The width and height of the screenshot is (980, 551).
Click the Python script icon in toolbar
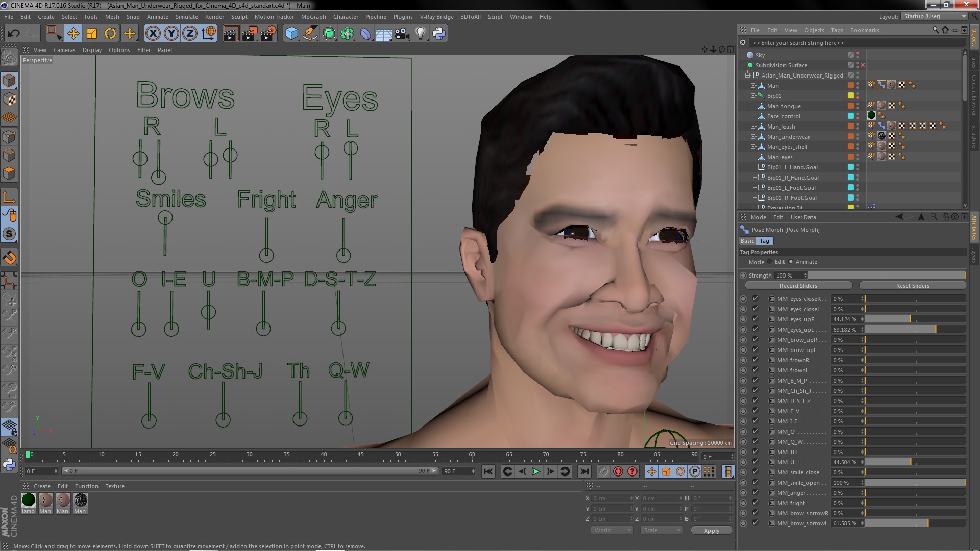point(439,34)
